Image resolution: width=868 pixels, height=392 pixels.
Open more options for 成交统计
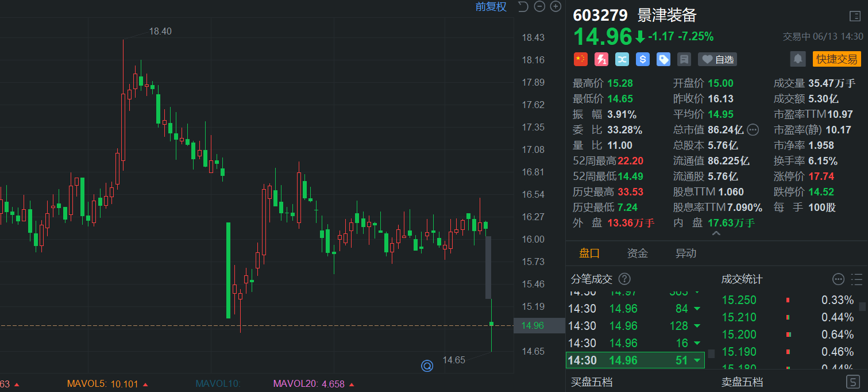click(x=839, y=279)
